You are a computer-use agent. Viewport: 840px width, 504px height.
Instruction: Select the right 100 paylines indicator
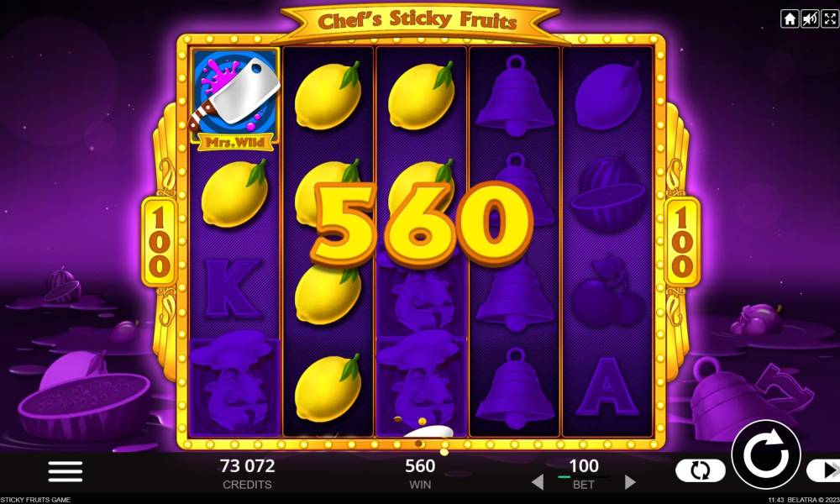(682, 242)
